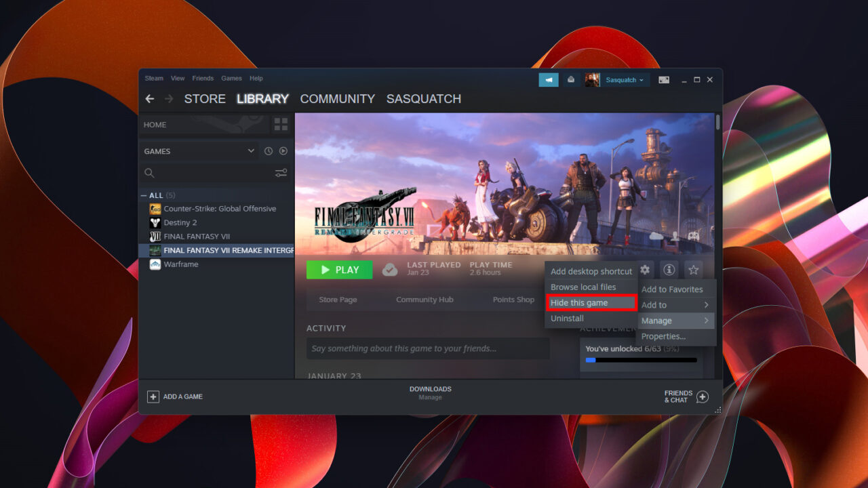Open recent games with the clock icon
The height and width of the screenshot is (488, 868).
[269, 150]
